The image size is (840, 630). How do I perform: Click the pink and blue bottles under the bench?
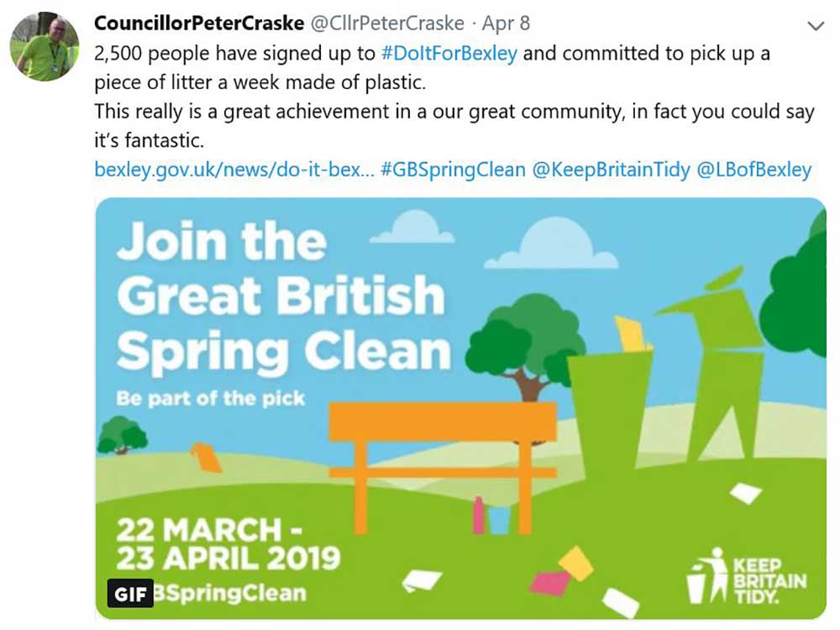click(491, 516)
